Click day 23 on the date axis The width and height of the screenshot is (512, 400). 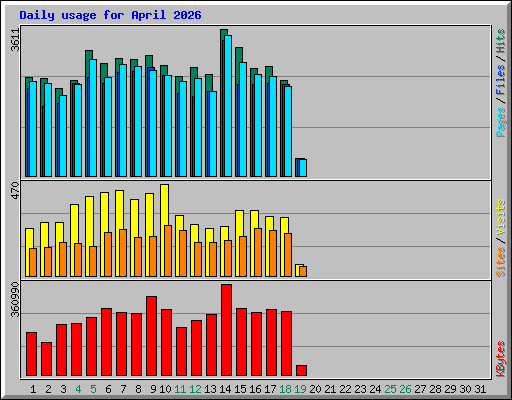pos(360,389)
